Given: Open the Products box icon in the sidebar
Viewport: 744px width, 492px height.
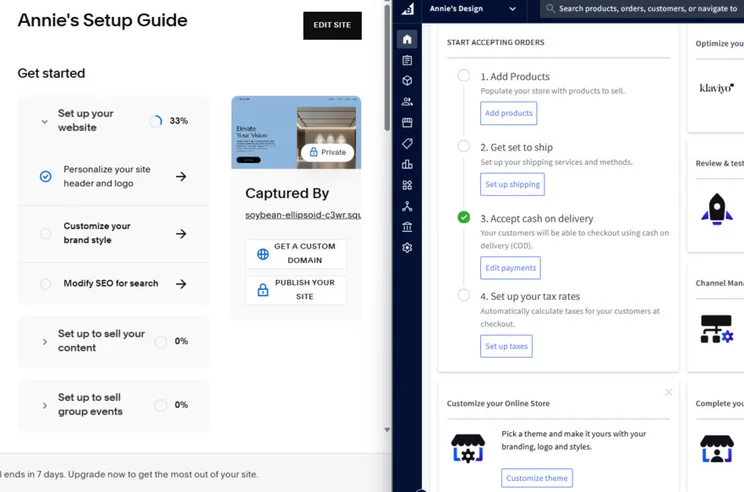Looking at the screenshot, I should tap(407, 81).
